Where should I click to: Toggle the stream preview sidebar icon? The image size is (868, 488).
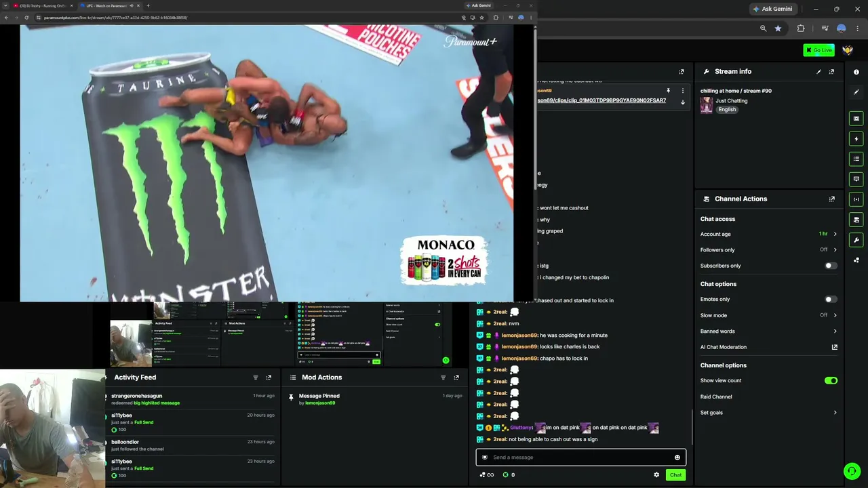coord(856,119)
